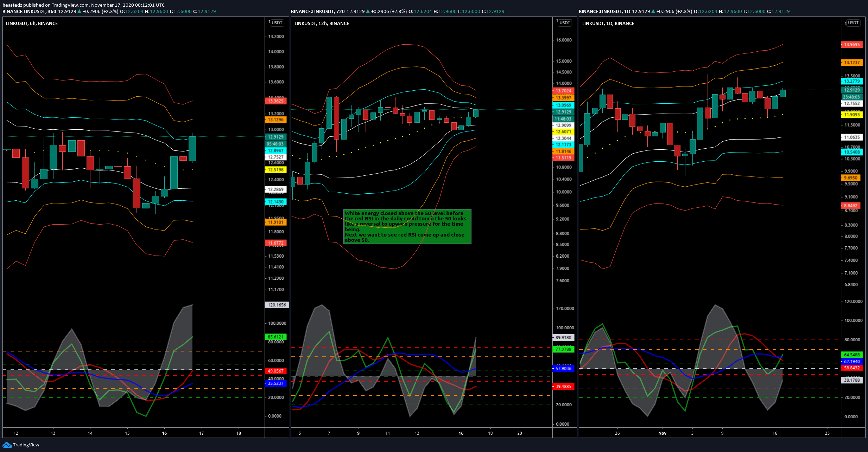This screenshot has height=452, width=868.
Task: Click the "BINANCE:LINKUSDT, 360" header symbol text
Action: (x=29, y=11)
